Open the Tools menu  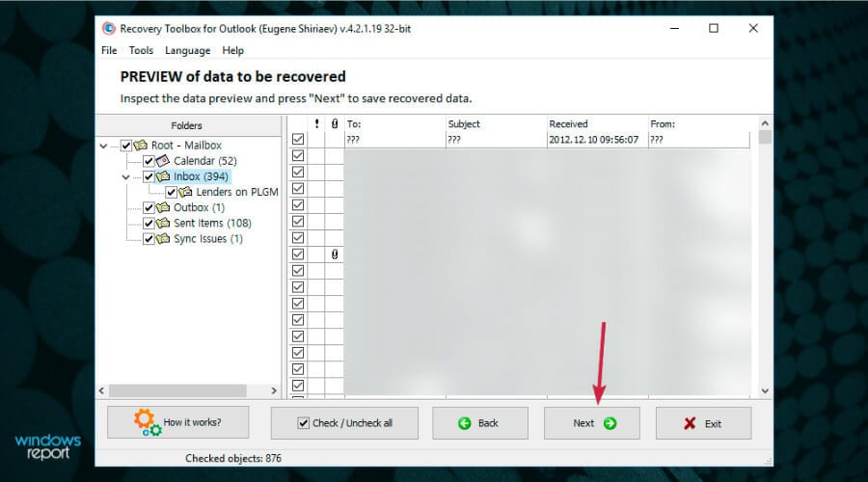click(x=141, y=50)
